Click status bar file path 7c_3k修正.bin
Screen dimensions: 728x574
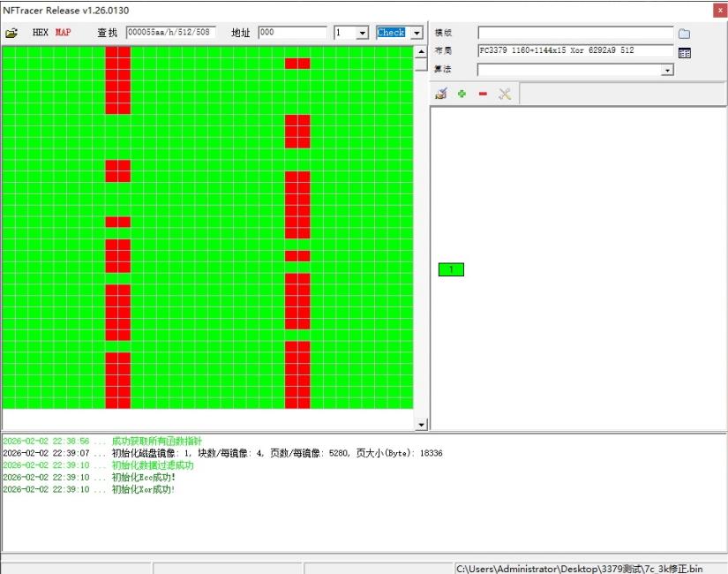tap(580, 569)
